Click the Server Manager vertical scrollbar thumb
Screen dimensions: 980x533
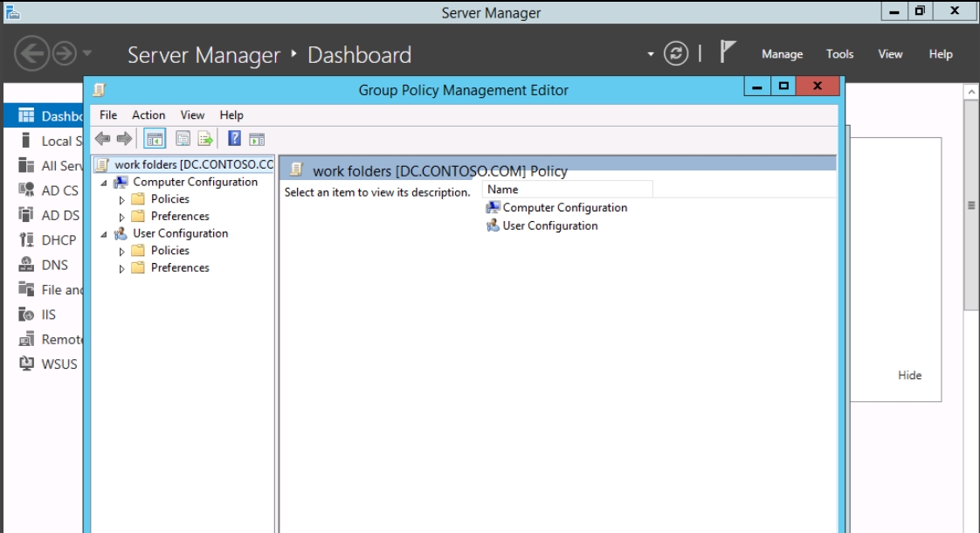(970, 205)
